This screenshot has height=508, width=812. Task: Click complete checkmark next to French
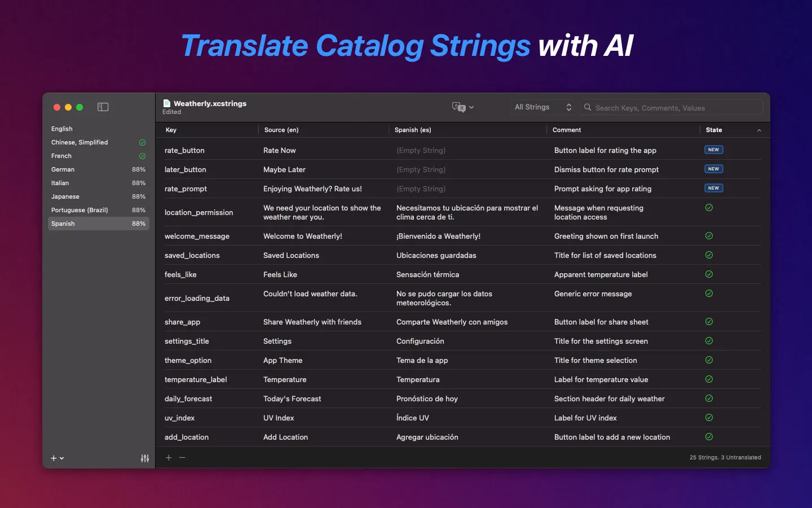coord(142,156)
